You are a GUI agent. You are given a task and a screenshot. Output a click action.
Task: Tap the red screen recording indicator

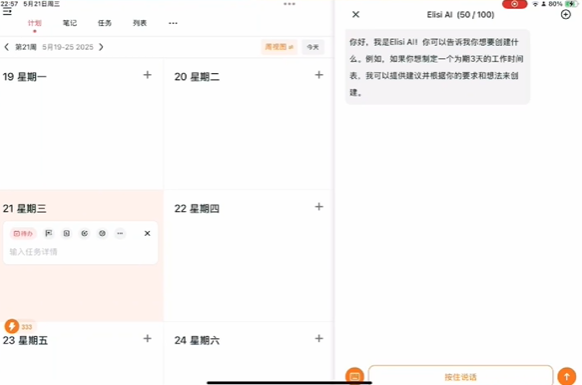point(514,4)
